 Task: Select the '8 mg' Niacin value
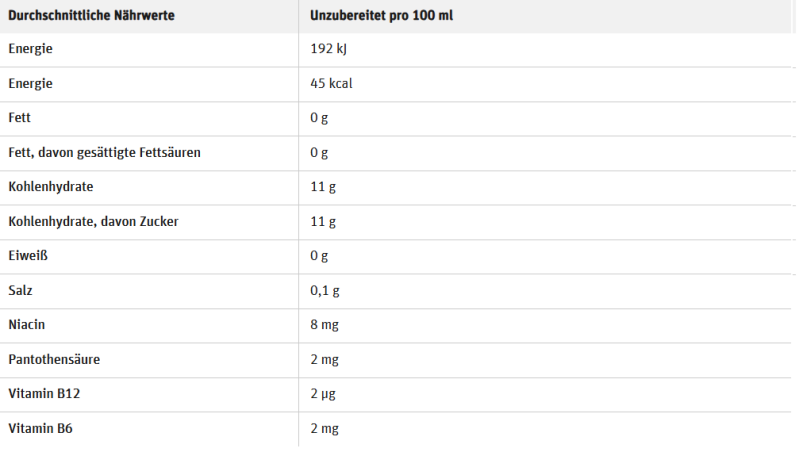(x=324, y=324)
